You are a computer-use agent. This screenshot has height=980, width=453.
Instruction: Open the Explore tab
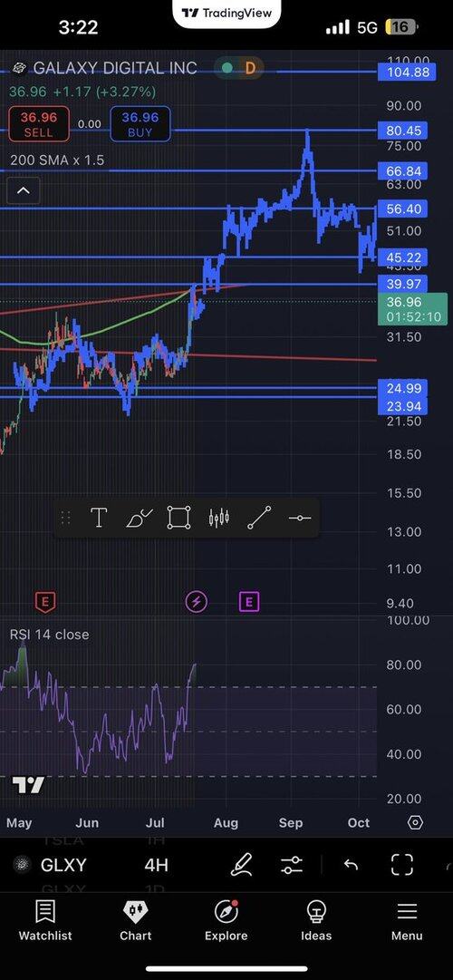[226, 921]
